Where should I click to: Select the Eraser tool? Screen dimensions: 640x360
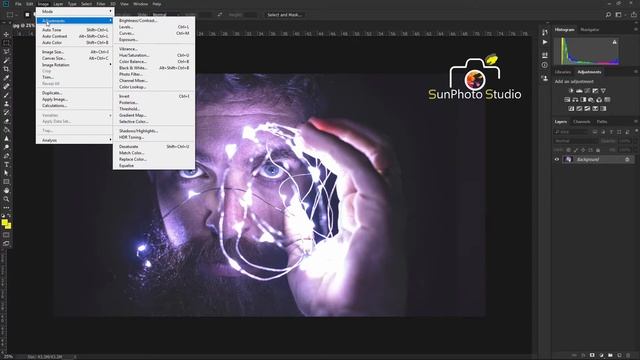pos(6,121)
